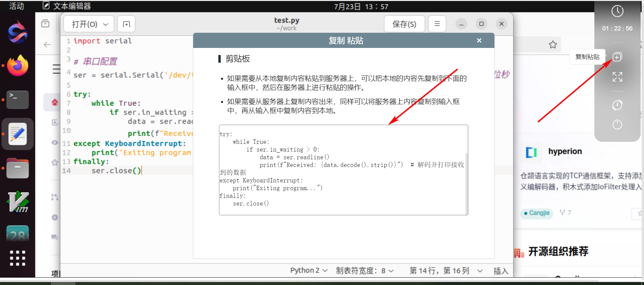This screenshot has width=644, height=285.
Task: Click the # 串口配置 comment line
Action: [95, 61]
